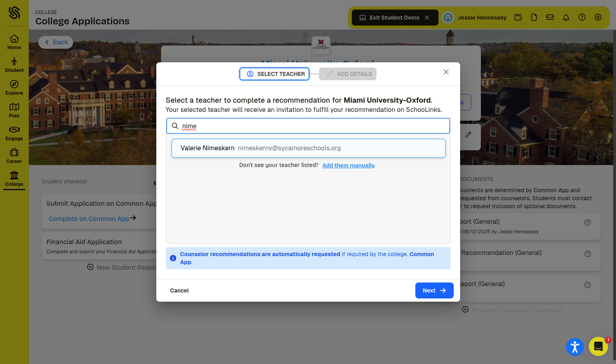This screenshot has width=616, height=364.
Task: Go to Home in the sidebar
Action: (14, 42)
